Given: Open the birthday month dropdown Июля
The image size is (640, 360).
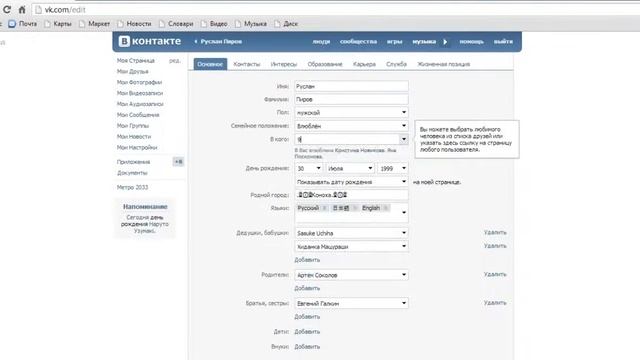Looking at the screenshot, I should coord(350,168).
